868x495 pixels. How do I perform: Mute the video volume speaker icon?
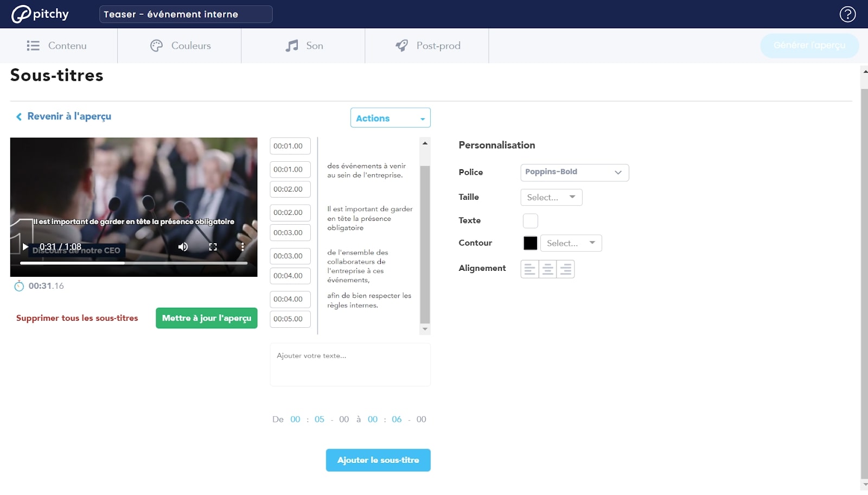183,247
